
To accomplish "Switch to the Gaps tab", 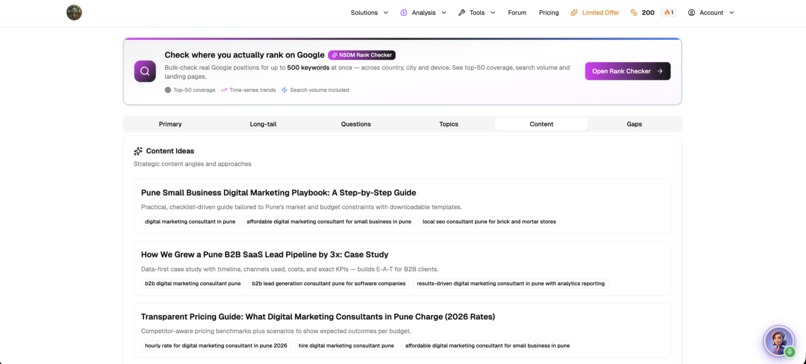I will click(x=634, y=124).
